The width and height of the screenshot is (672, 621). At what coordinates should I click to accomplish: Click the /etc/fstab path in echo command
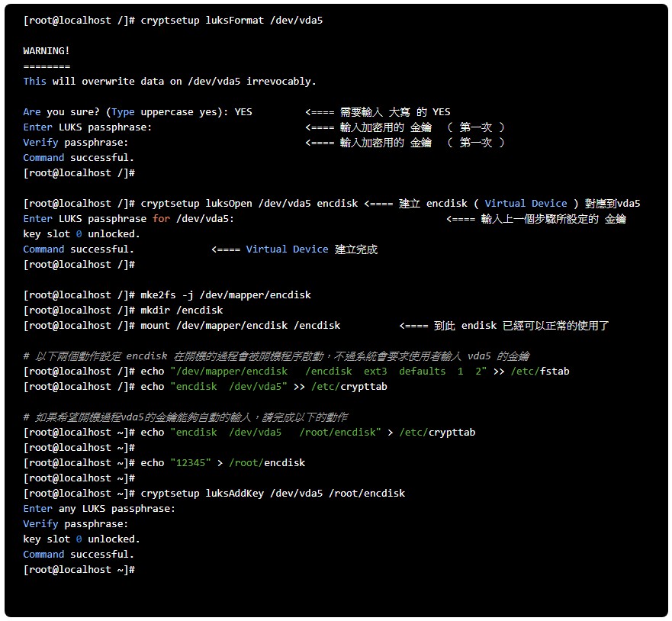pyautogui.click(x=540, y=371)
